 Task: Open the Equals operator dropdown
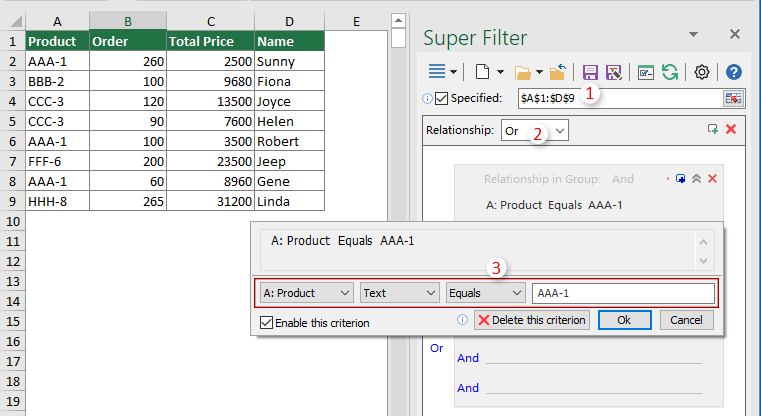coord(486,293)
